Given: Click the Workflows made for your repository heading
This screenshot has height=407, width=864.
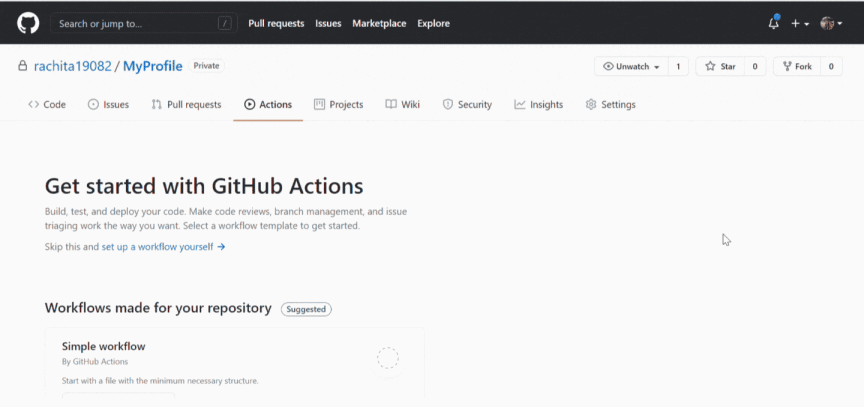Looking at the screenshot, I should click(x=158, y=308).
